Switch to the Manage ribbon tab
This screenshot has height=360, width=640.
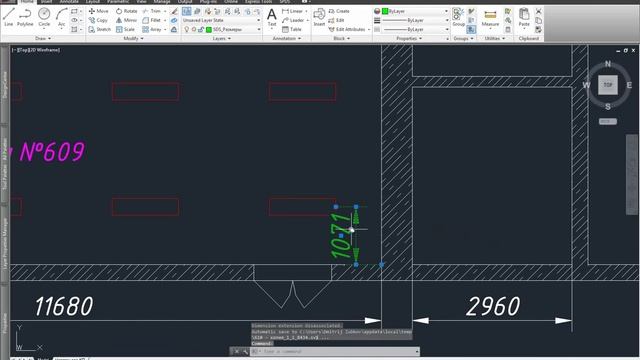pyautogui.click(x=162, y=2)
